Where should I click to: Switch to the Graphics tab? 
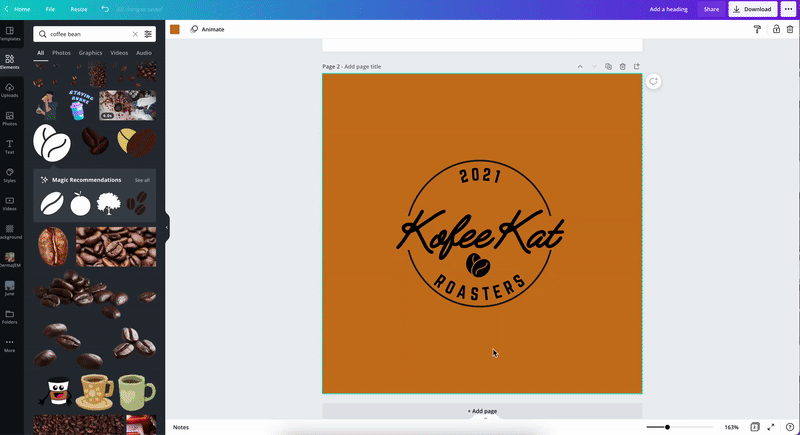tap(91, 52)
